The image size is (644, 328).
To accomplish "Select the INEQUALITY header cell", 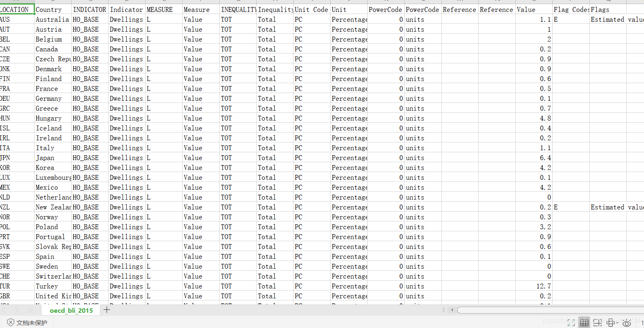I will (238, 9).
